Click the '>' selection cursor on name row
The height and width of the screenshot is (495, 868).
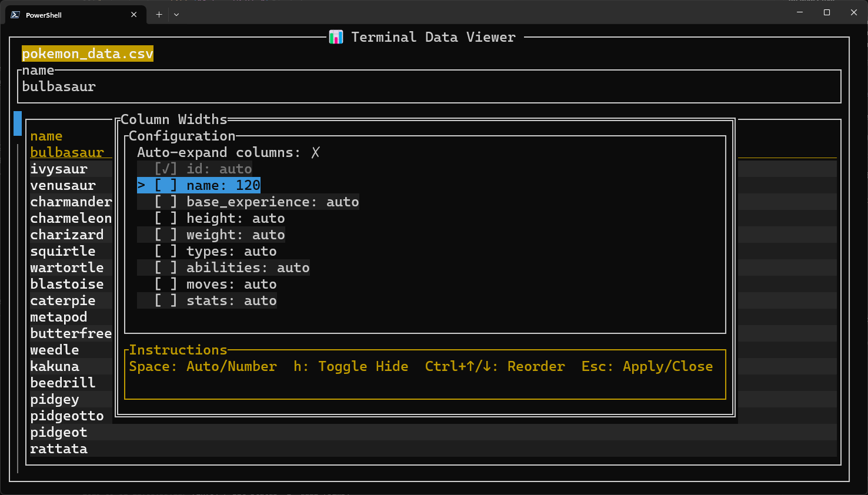tap(141, 186)
